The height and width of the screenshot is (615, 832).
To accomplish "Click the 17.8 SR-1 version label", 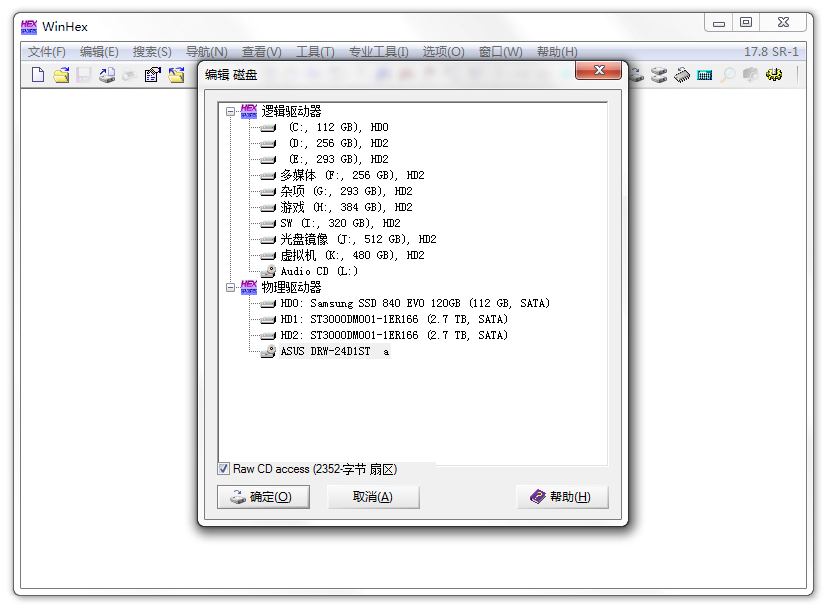I will point(771,52).
